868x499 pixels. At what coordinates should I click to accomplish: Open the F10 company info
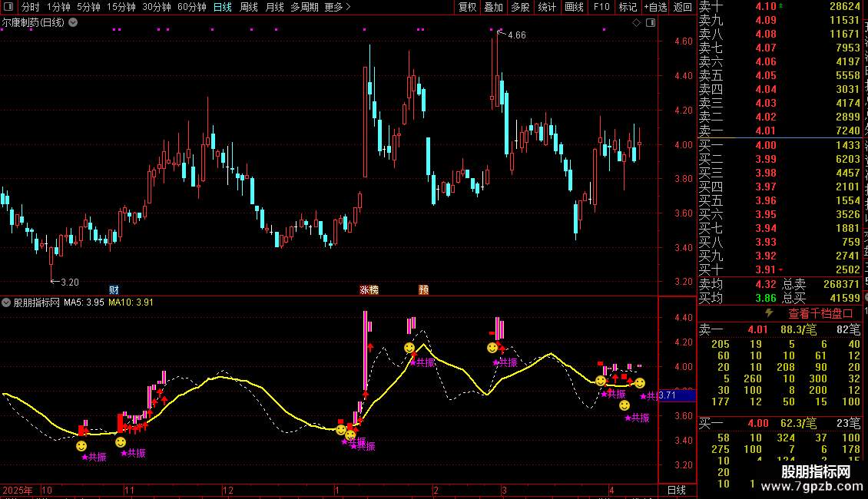tap(601, 7)
